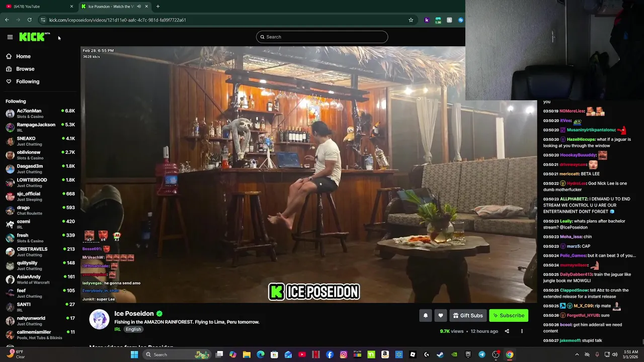Bookmark this page with the star icon

pyautogui.click(x=411, y=20)
